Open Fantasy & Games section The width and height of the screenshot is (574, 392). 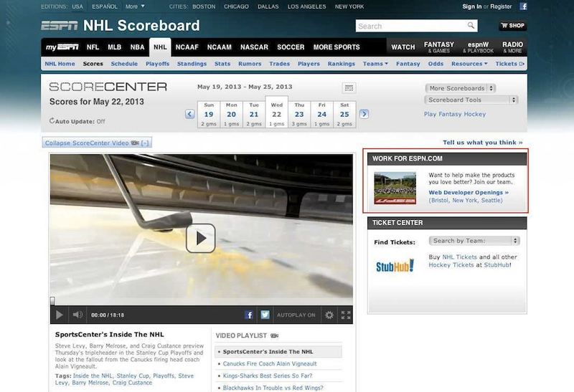coord(439,47)
